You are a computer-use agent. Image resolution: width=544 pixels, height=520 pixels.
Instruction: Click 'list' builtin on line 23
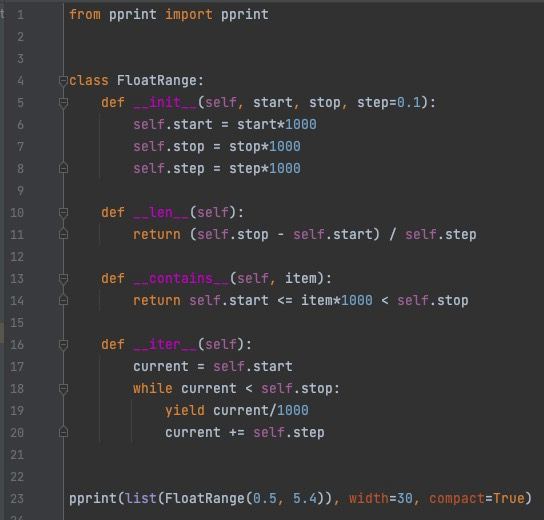[x=141, y=499]
